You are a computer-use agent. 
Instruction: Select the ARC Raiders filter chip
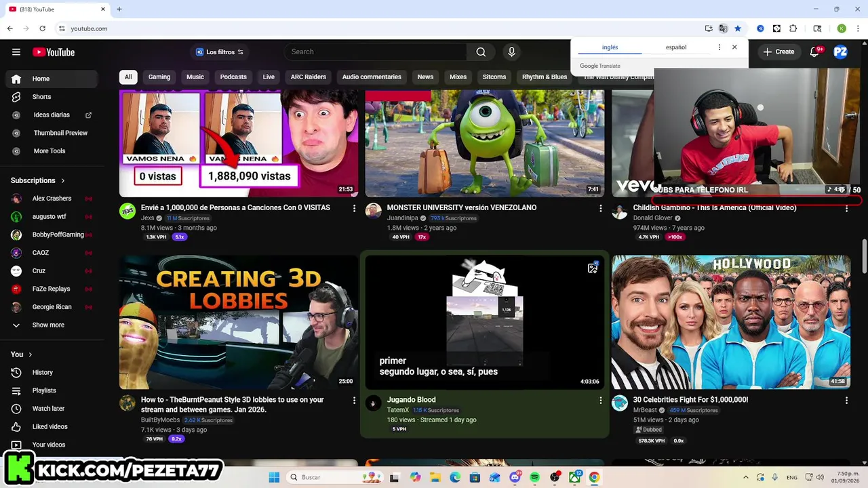(309, 77)
